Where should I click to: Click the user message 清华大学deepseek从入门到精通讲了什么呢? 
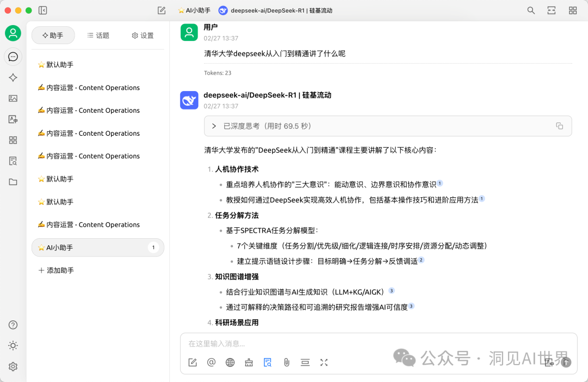(274, 53)
